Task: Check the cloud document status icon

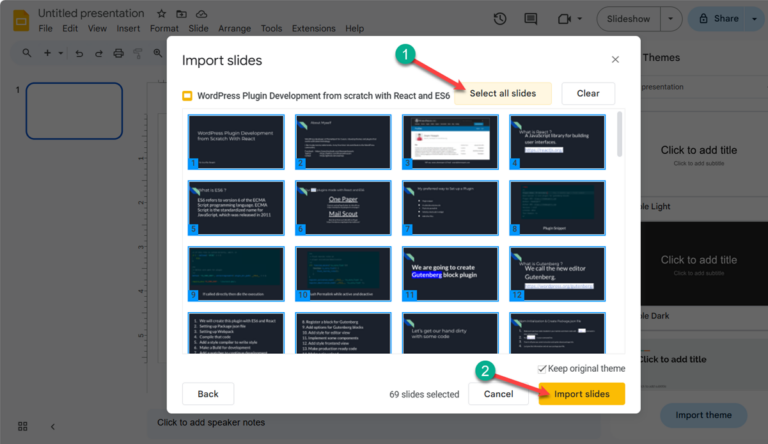Action: pyautogui.click(x=201, y=14)
